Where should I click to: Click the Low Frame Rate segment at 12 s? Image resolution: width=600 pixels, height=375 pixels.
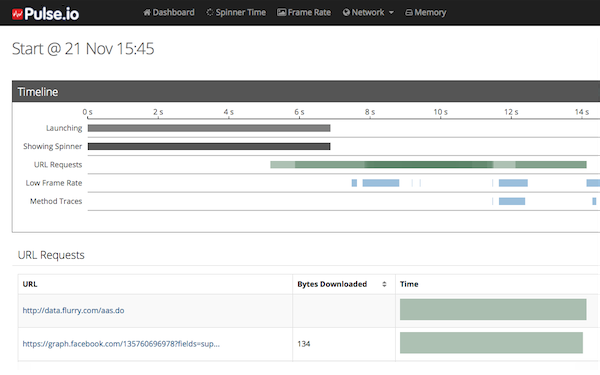(513, 183)
